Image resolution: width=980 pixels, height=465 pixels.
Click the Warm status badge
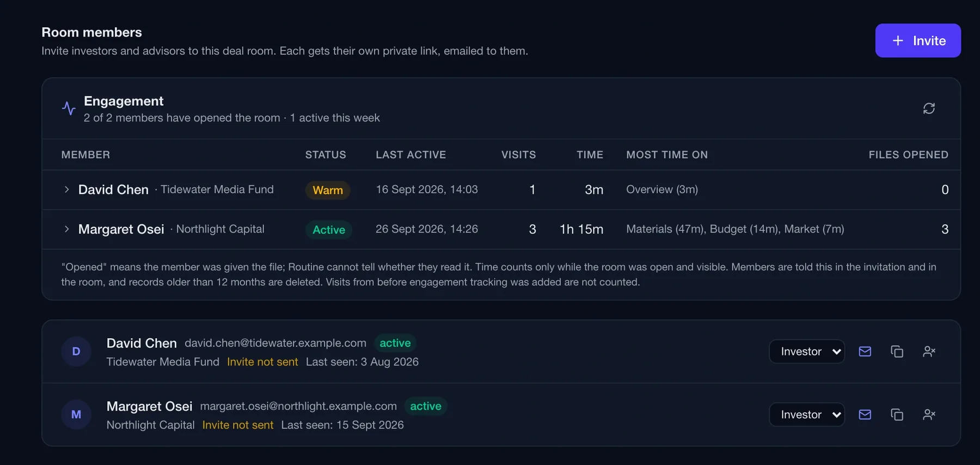[328, 190]
